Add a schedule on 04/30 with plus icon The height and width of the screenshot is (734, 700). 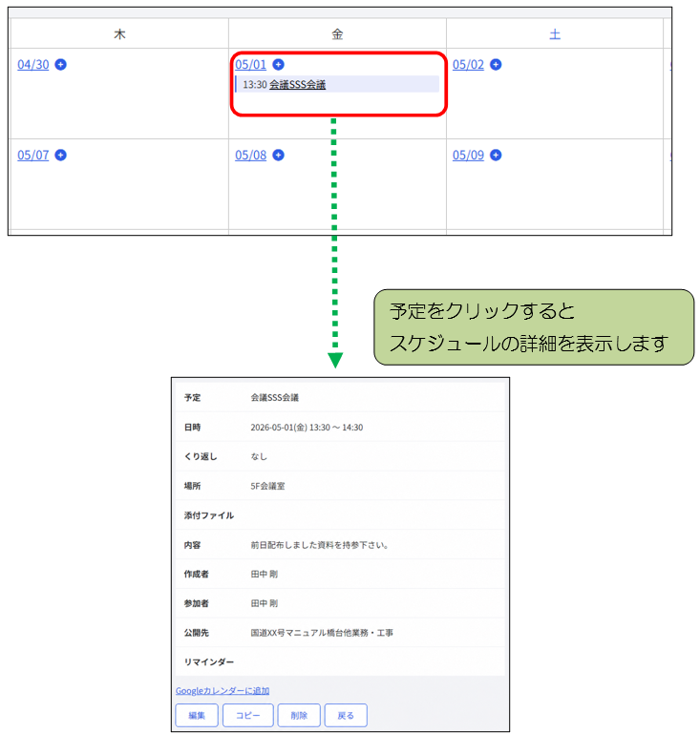click(x=60, y=65)
